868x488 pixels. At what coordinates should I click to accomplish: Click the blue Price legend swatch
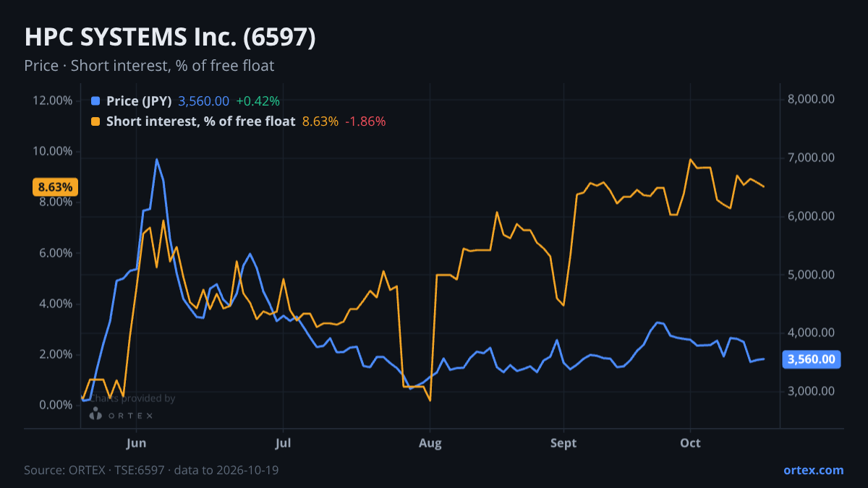96,101
